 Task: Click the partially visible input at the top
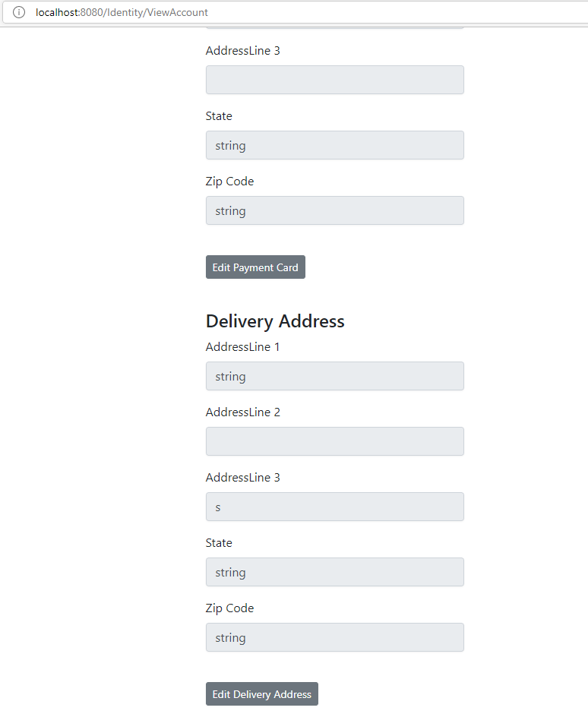point(334,25)
